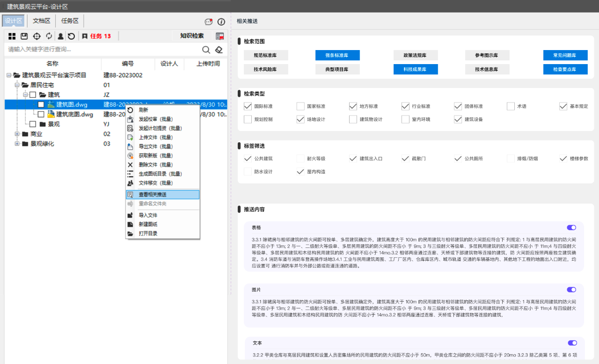Screen dimensions: 599x364
Task: Click the crosshair locate icon
Action: pos(37,36)
